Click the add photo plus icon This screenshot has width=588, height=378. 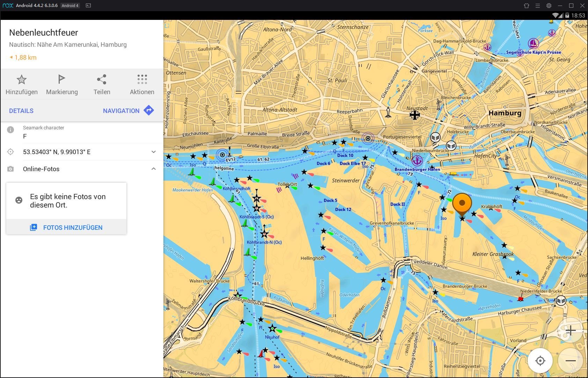34,227
